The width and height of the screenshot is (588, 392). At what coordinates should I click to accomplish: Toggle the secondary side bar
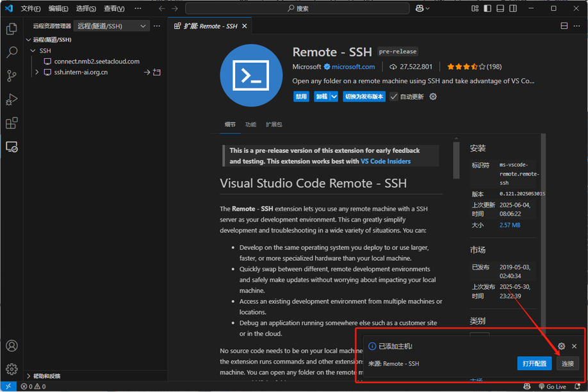[513, 8]
